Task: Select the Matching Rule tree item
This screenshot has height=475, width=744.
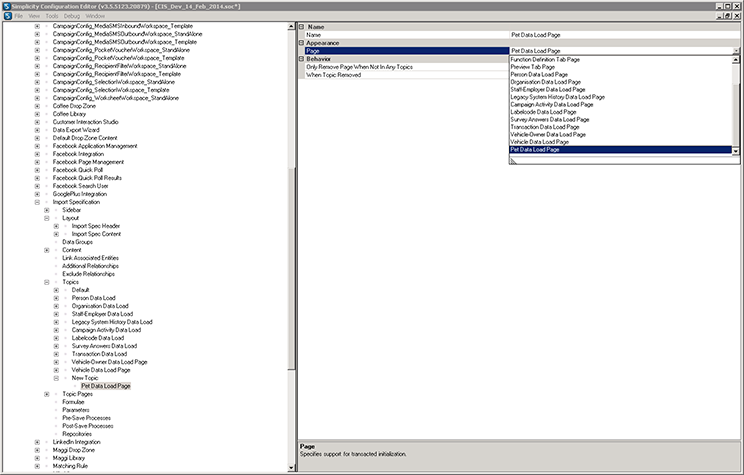Action: pyautogui.click(x=70, y=466)
